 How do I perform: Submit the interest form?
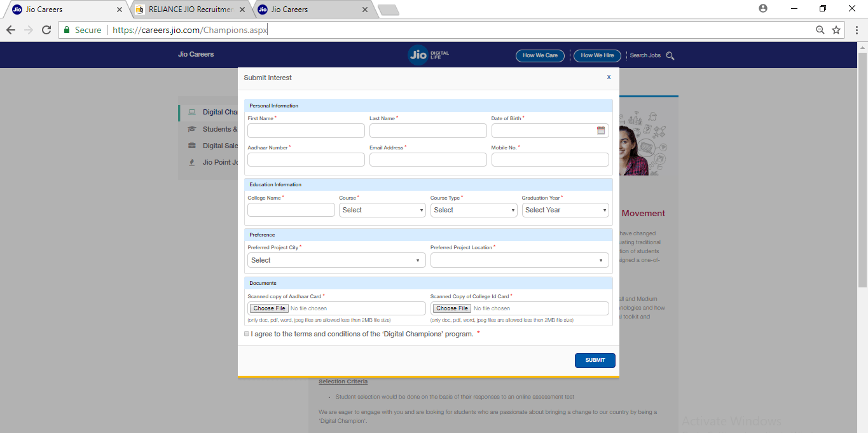click(595, 360)
